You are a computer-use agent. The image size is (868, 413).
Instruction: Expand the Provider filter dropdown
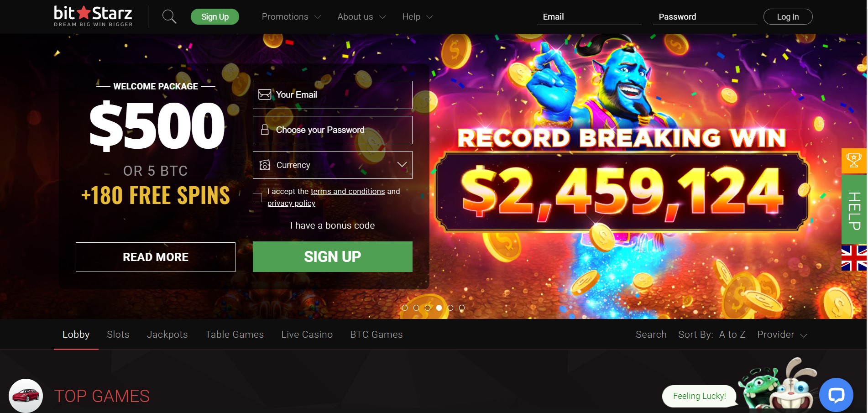[782, 335]
